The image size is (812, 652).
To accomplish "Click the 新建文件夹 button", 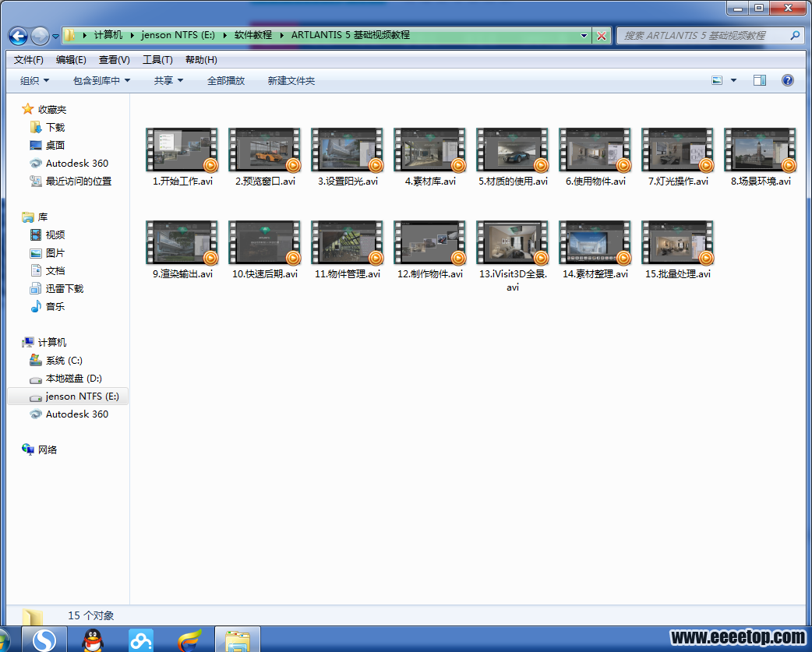I will pos(291,81).
